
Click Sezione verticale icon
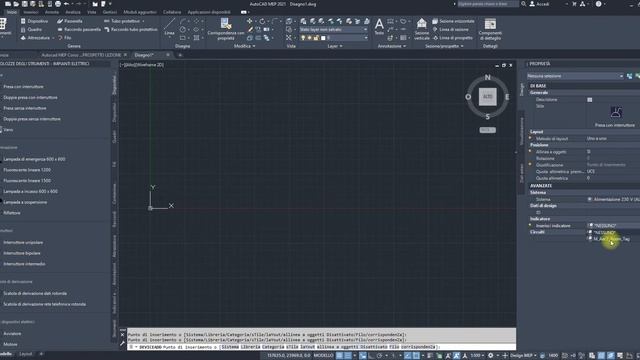click(x=422, y=29)
